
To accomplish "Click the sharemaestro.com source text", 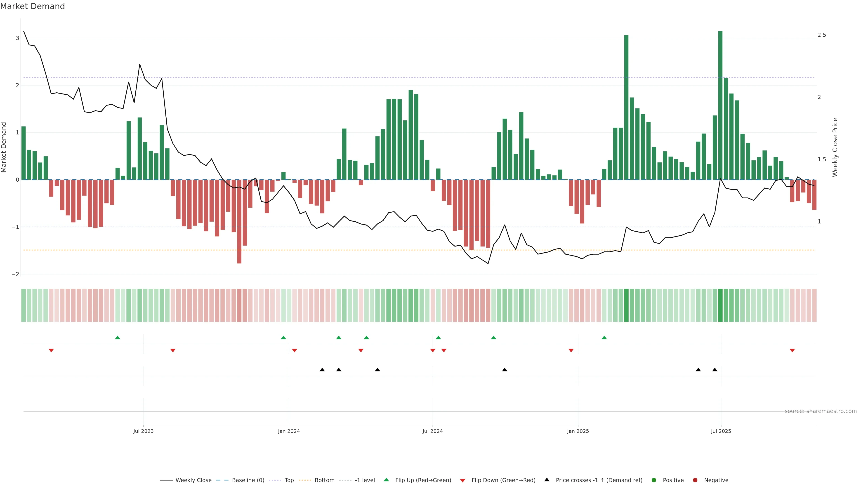I will tap(821, 411).
